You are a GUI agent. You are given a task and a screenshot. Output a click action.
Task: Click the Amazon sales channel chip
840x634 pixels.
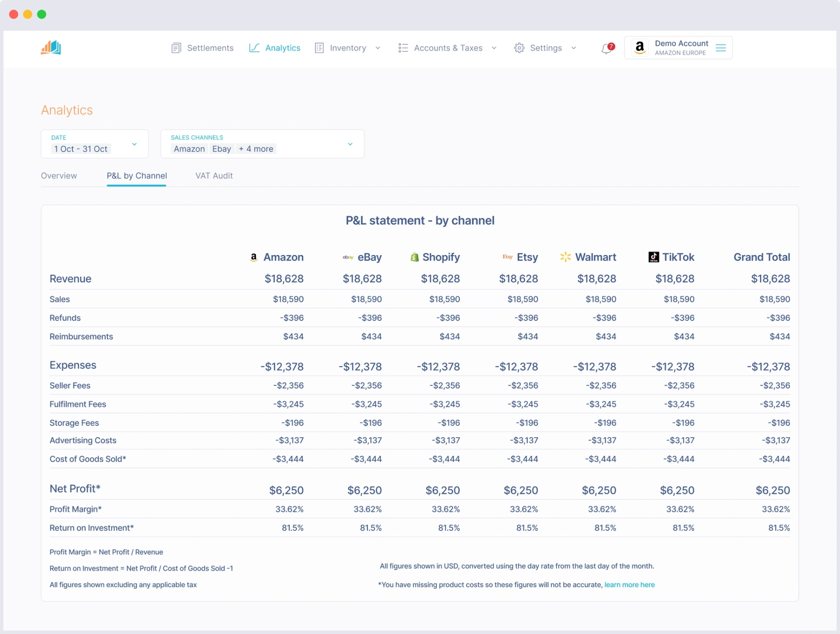point(189,149)
